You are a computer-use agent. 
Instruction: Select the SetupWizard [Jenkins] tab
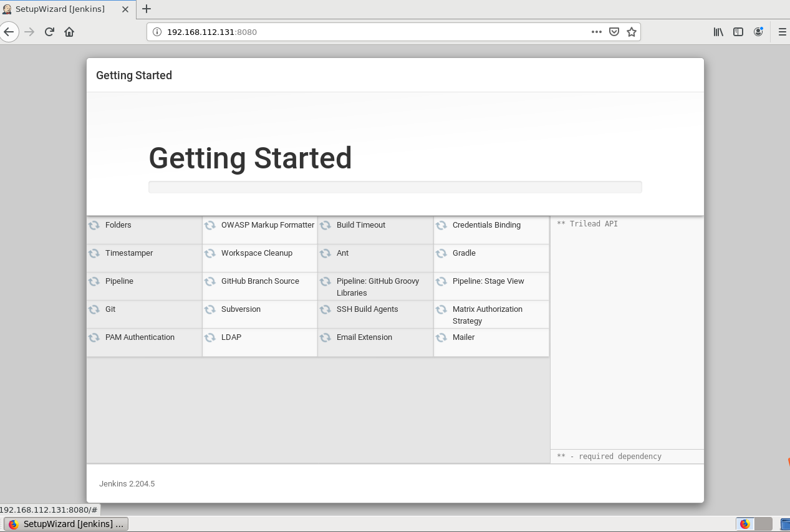[x=67, y=9]
